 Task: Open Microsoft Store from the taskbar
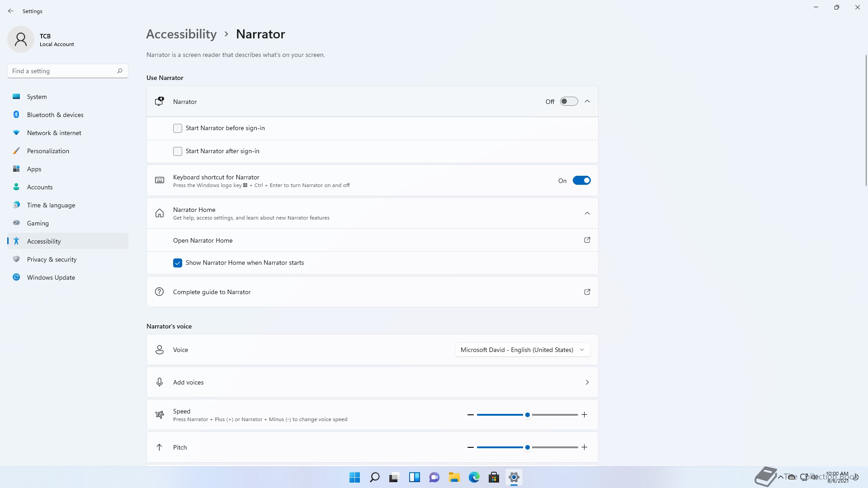(494, 477)
